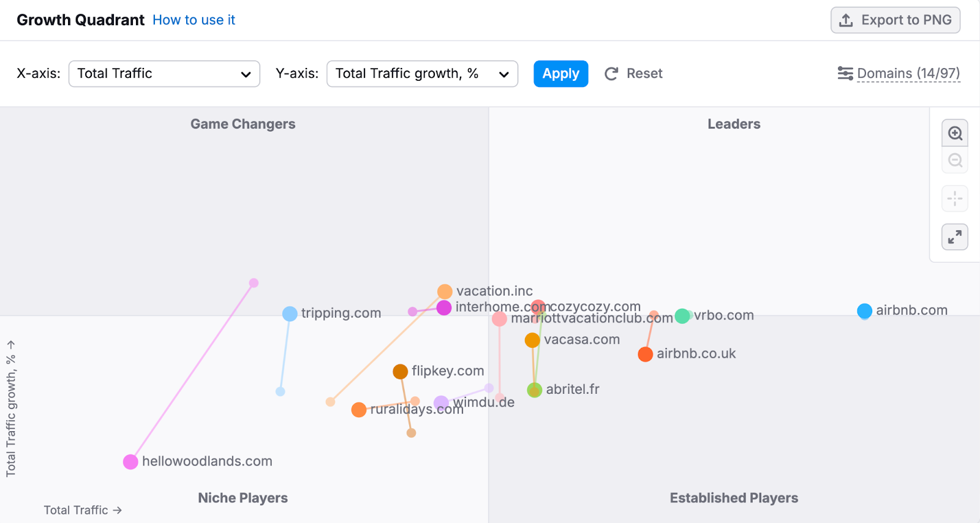Select the airbnb.com data point

click(x=865, y=311)
